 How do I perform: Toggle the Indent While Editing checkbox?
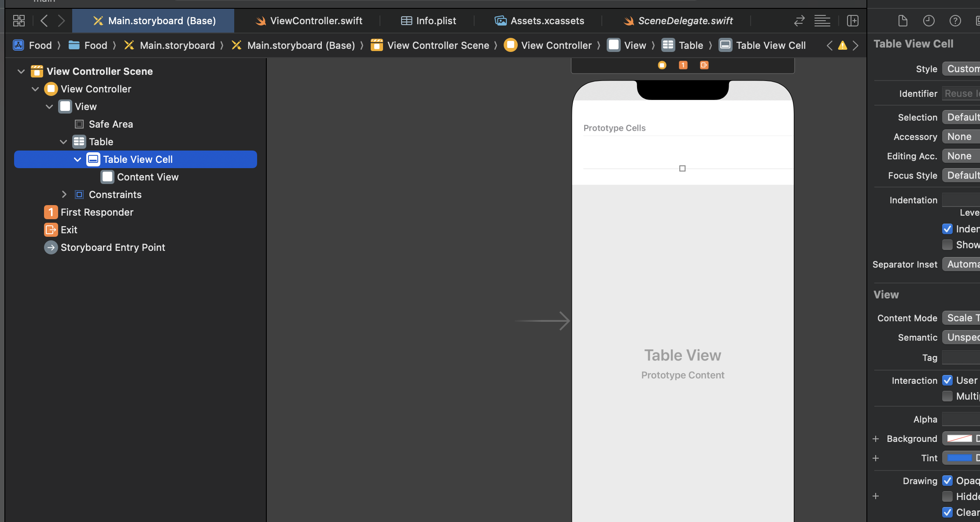coord(947,229)
